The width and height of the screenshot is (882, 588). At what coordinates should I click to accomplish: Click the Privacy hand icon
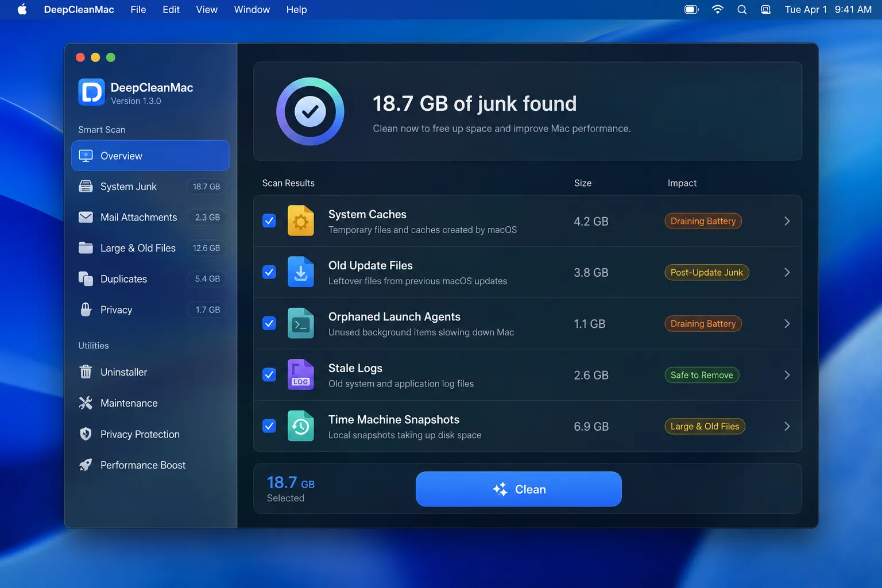(x=86, y=310)
